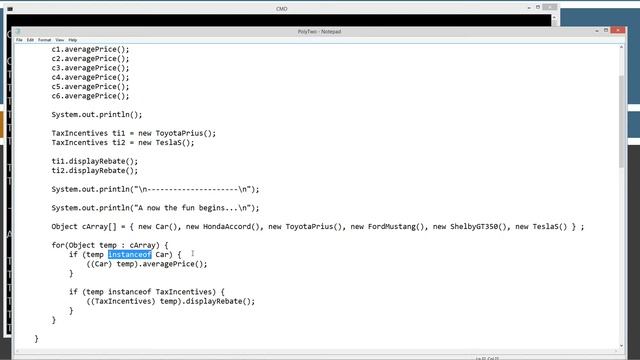Image resolution: width=640 pixels, height=360 pixels.
Task: Click the PolyTest - Notepad title bar
Action: (319, 31)
